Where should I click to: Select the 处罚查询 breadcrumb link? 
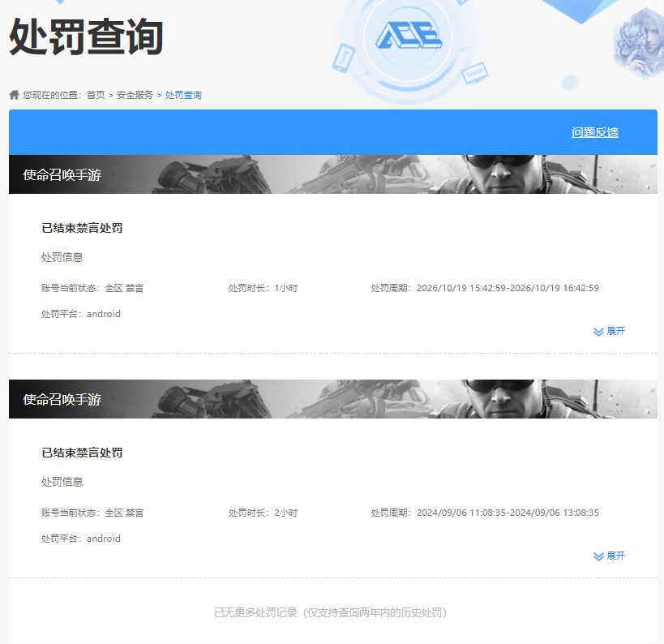click(183, 95)
